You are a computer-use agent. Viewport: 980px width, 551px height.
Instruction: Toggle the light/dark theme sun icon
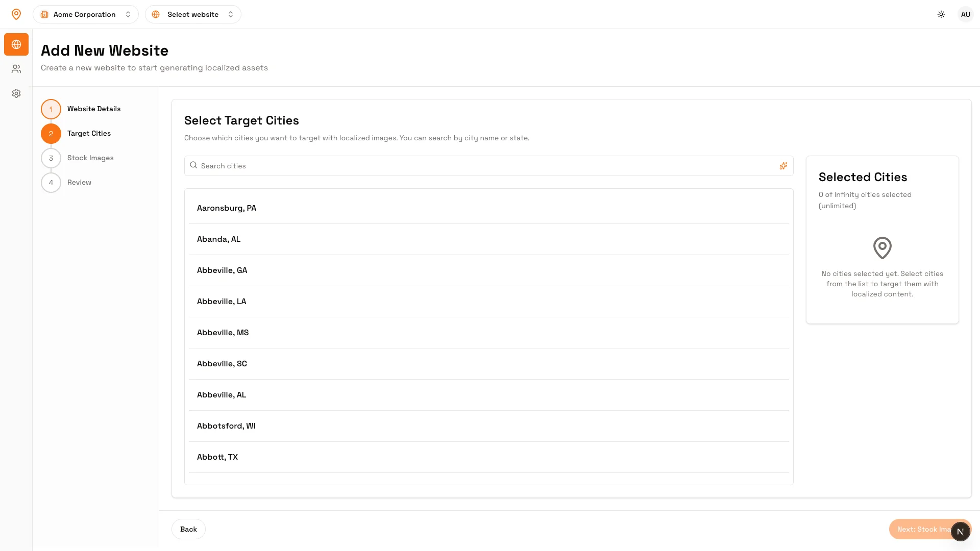(941, 14)
